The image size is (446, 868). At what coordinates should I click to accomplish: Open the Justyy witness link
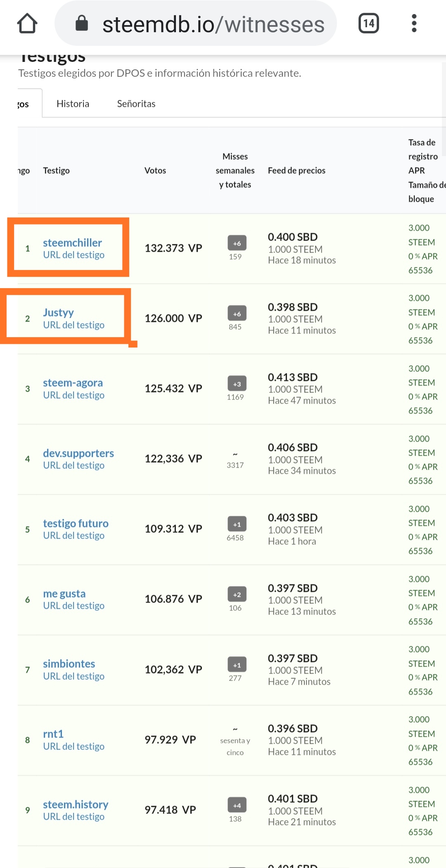(x=58, y=313)
